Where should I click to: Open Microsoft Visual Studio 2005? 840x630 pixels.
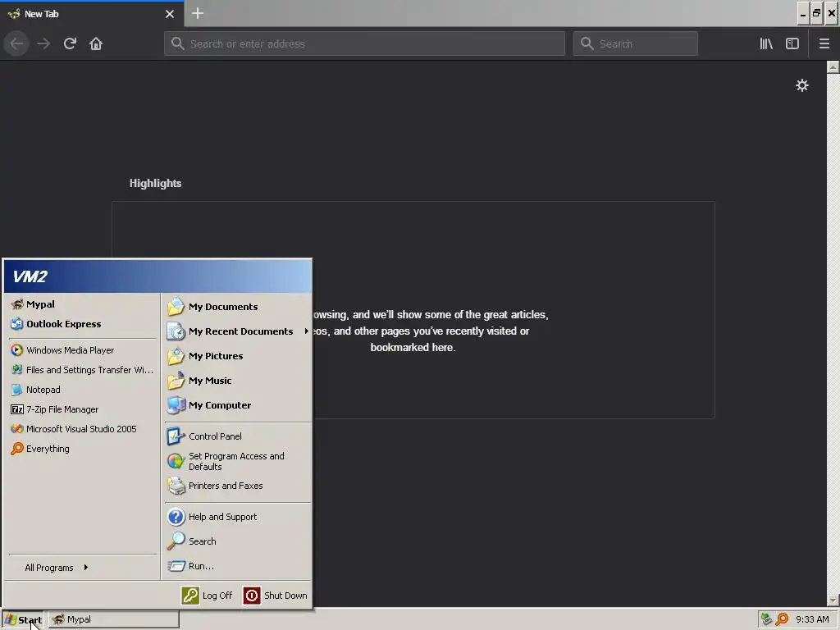[81, 429]
